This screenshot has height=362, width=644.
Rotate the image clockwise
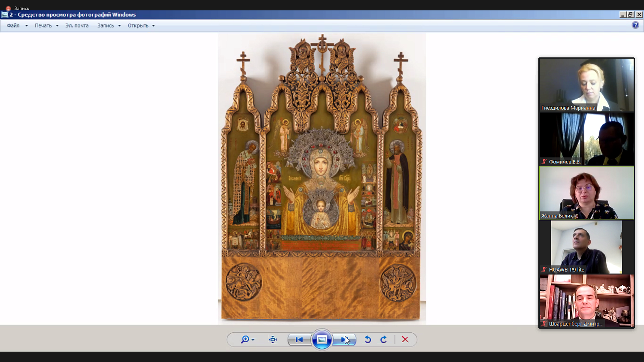[x=384, y=339]
